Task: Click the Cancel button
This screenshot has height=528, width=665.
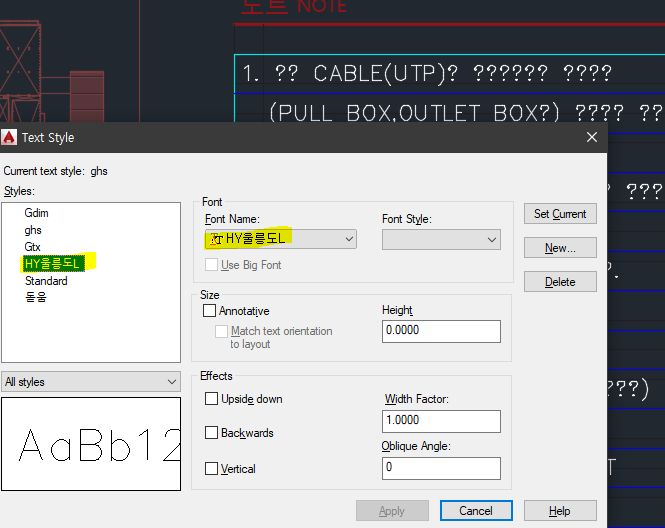Action: click(476, 511)
